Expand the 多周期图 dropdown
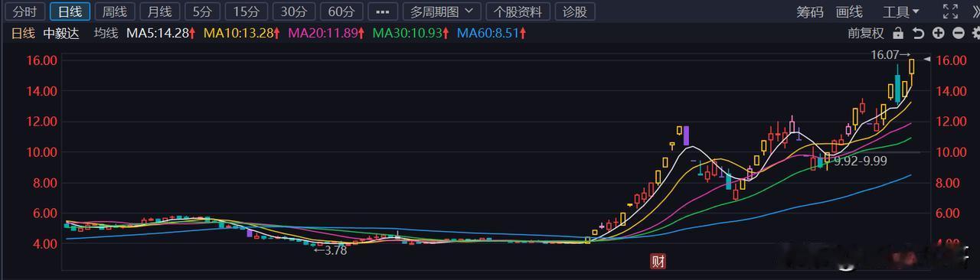The image size is (980, 280). 442,11
